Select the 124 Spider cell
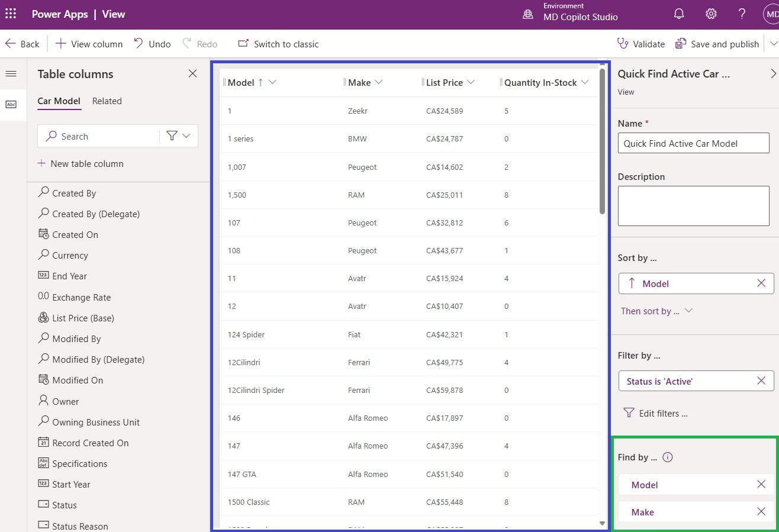 coord(246,334)
